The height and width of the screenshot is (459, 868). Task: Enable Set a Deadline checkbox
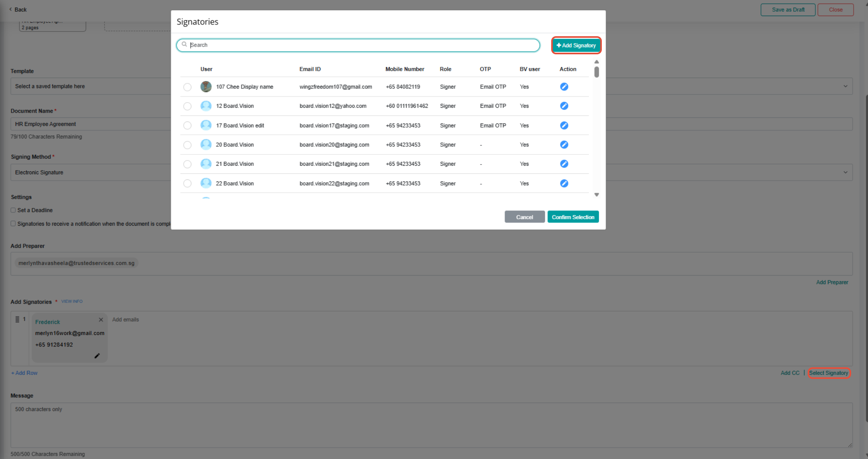click(13, 210)
